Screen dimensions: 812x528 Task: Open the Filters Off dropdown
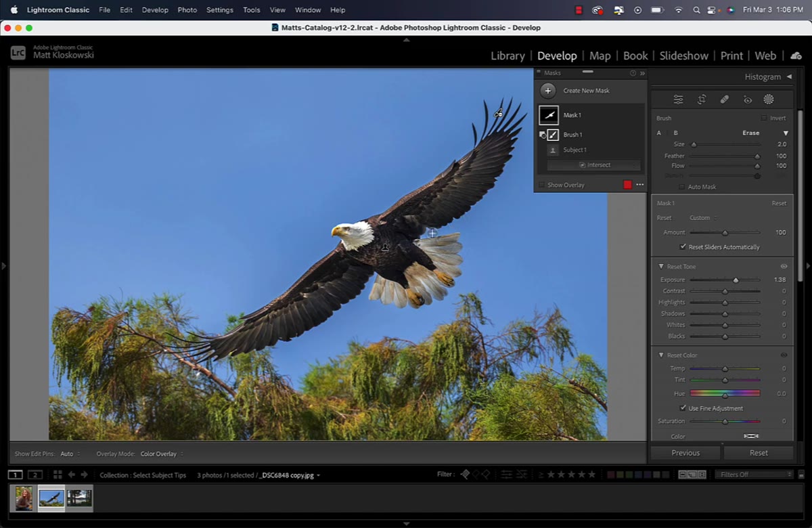754,475
